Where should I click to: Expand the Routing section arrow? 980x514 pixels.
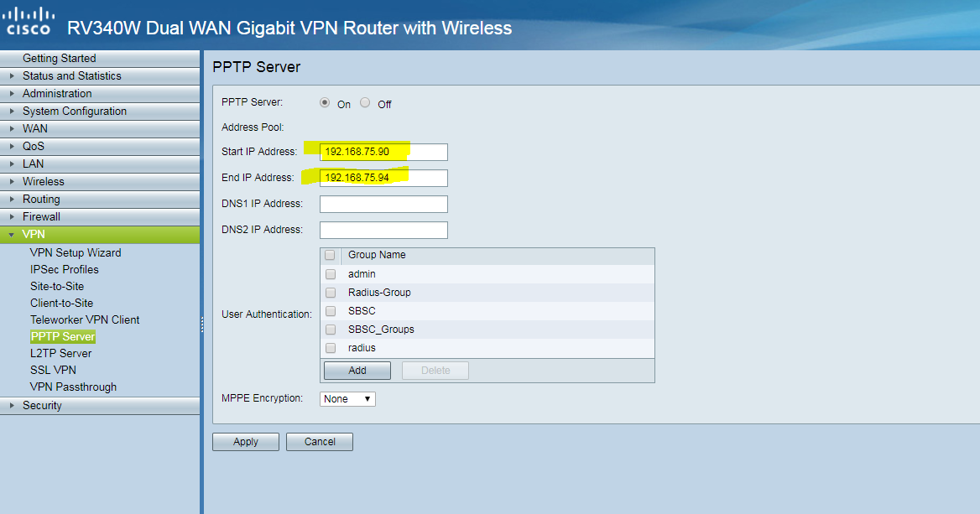point(11,200)
